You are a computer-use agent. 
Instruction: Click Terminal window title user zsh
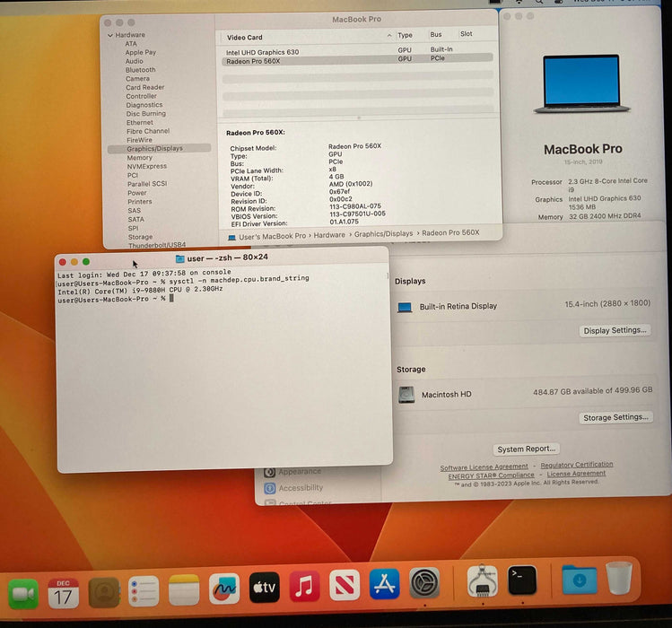coord(228,257)
